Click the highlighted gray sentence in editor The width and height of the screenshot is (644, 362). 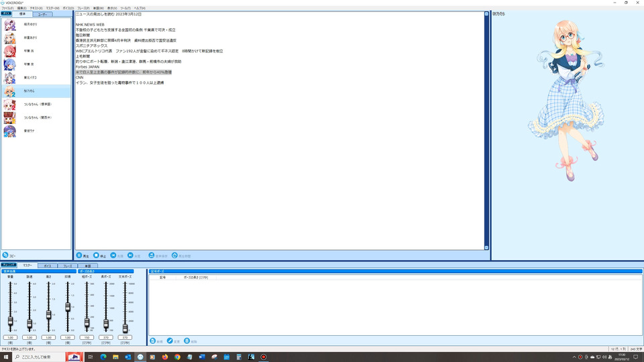(x=123, y=72)
